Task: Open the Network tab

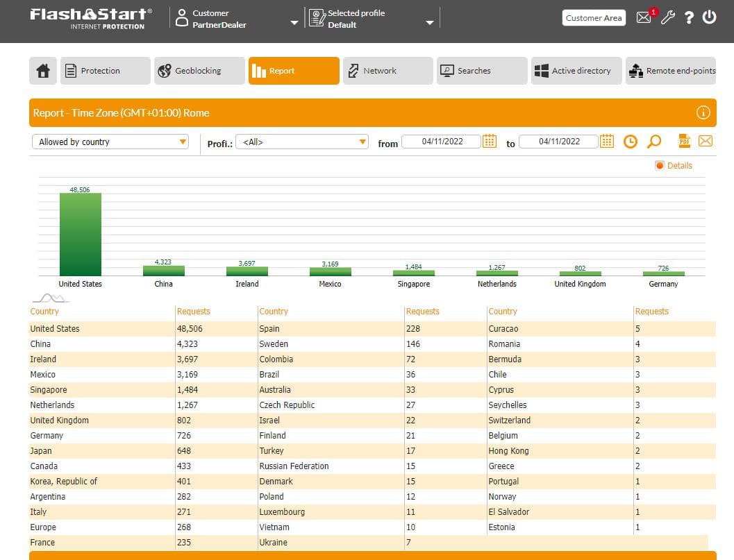Action: tap(387, 71)
